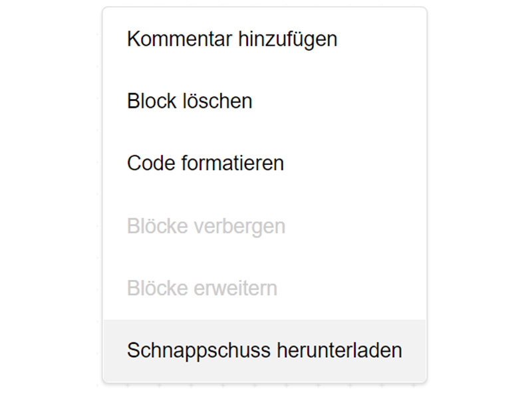This screenshot has height=399, width=532.
Task: Click the snapshot download entry at menu bottom
Action: (264, 350)
